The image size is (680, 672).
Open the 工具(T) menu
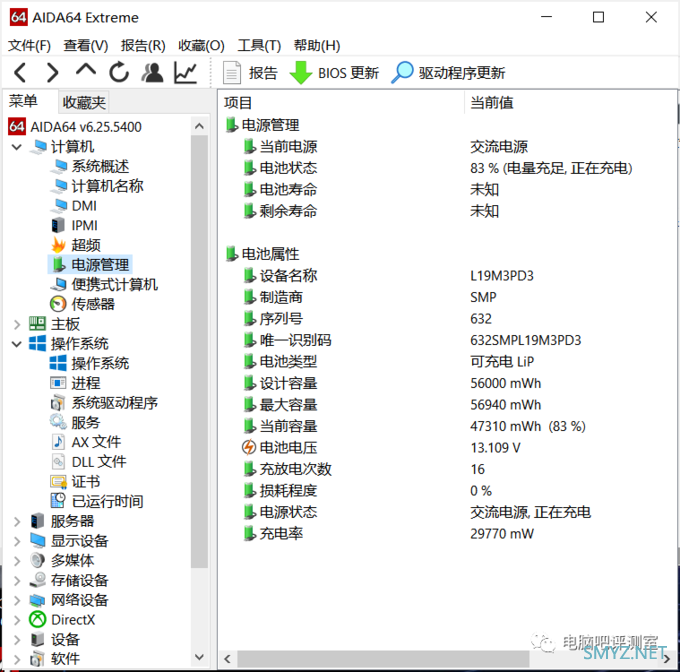click(259, 45)
